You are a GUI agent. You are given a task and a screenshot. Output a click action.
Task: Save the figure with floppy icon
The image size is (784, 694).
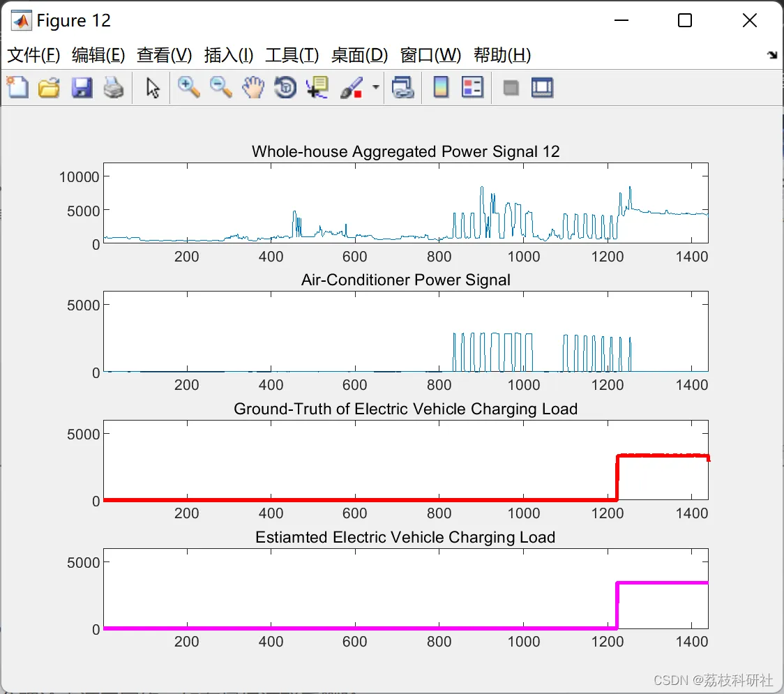pyautogui.click(x=82, y=87)
